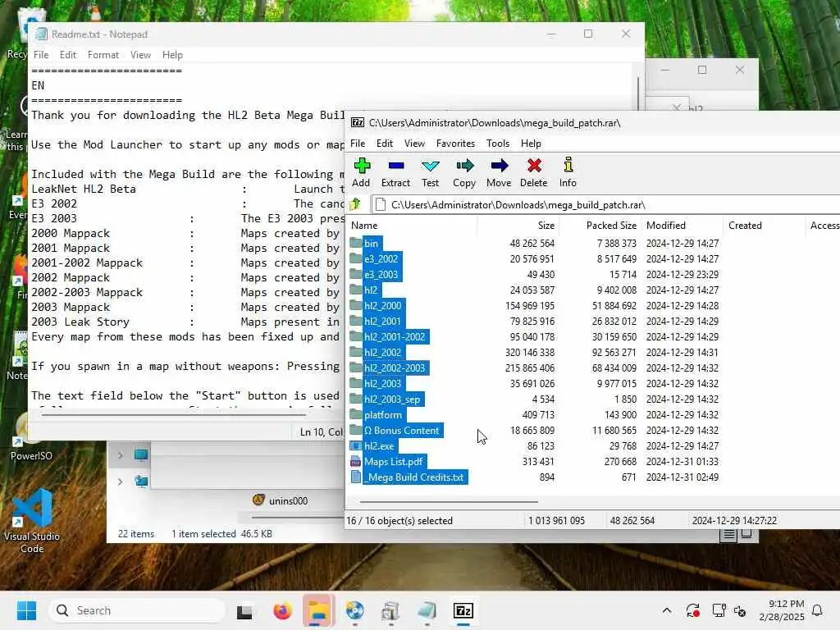
Task: Expand first tree node in Explorer sidebar
Action: pos(120,455)
